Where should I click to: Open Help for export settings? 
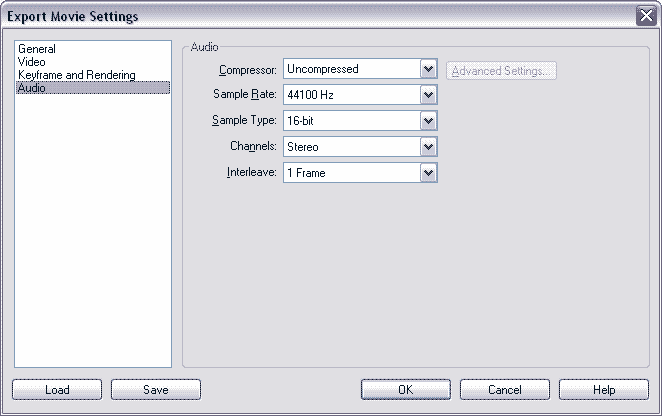pyautogui.click(x=604, y=390)
